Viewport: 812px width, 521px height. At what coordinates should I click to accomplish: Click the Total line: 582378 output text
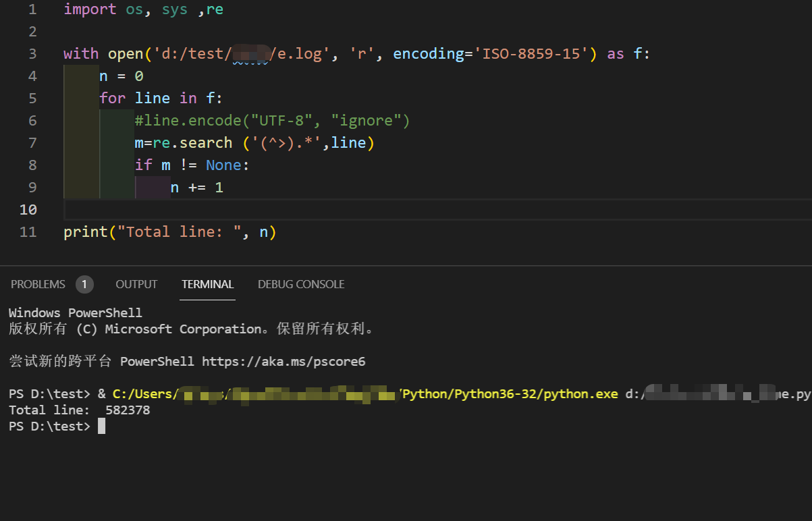[x=79, y=410]
